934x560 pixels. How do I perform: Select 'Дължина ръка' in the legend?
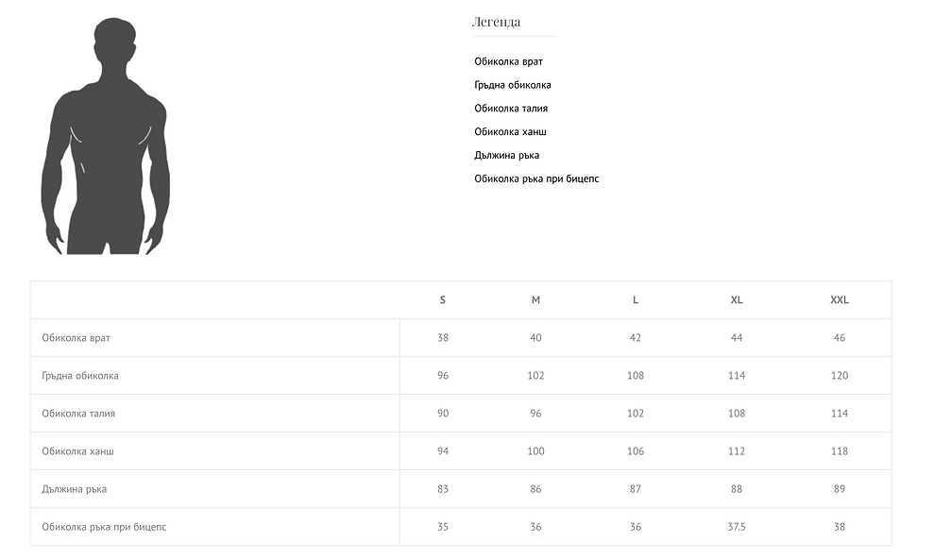point(507,155)
